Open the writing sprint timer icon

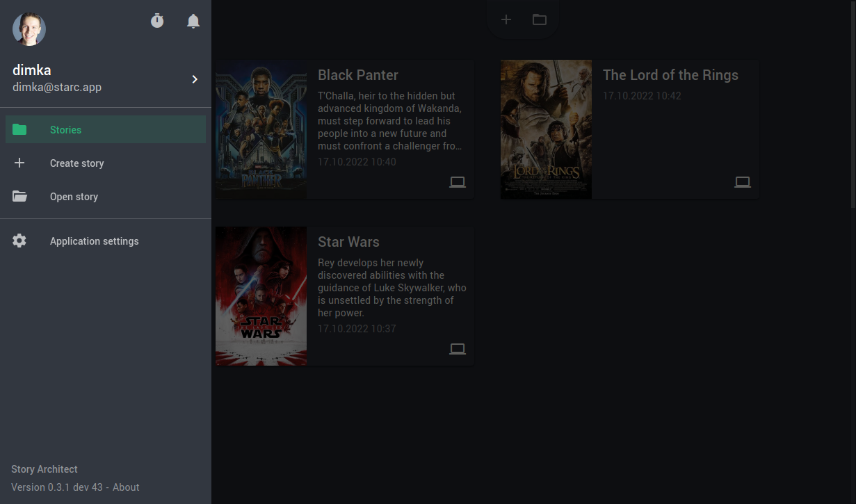click(x=157, y=21)
